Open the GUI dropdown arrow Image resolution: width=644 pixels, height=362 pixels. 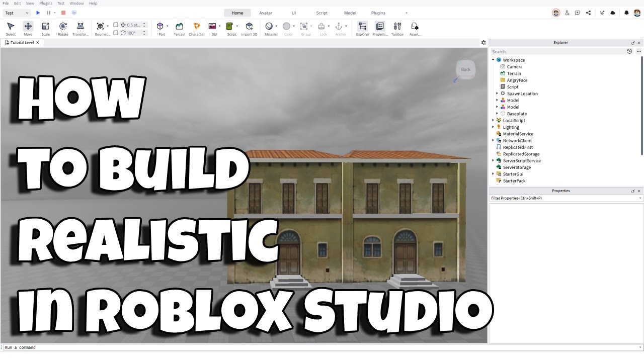(220, 26)
